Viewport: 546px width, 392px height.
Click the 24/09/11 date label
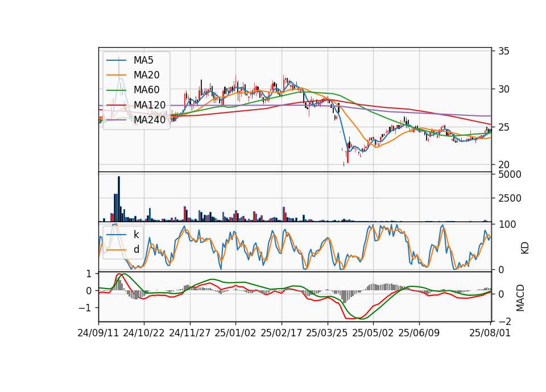[98, 333]
